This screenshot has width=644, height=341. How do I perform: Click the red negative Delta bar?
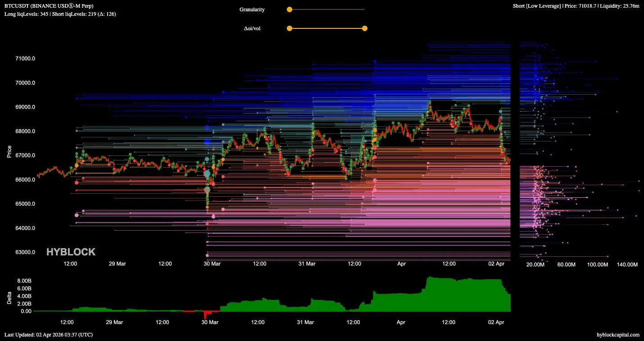pos(207,315)
